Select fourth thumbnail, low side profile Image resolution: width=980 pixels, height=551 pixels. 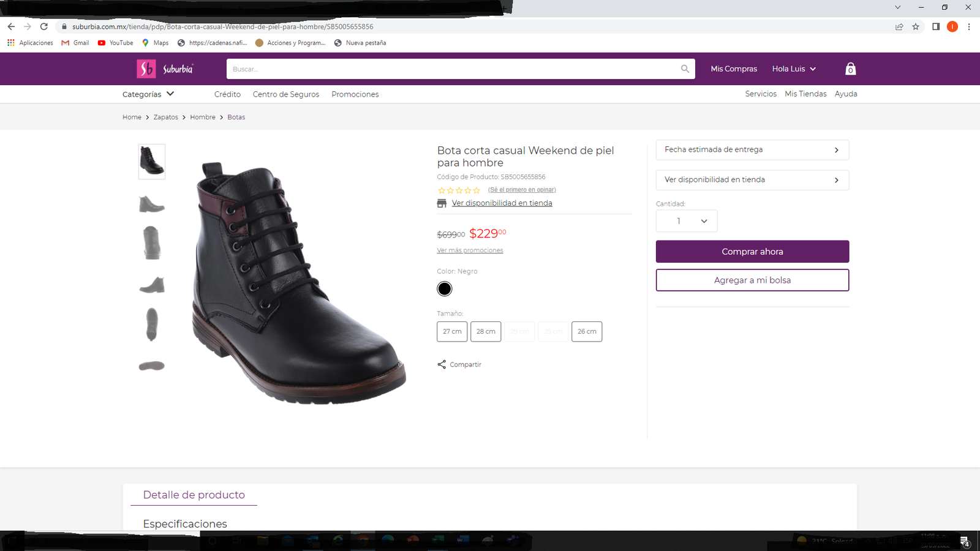click(x=152, y=285)
